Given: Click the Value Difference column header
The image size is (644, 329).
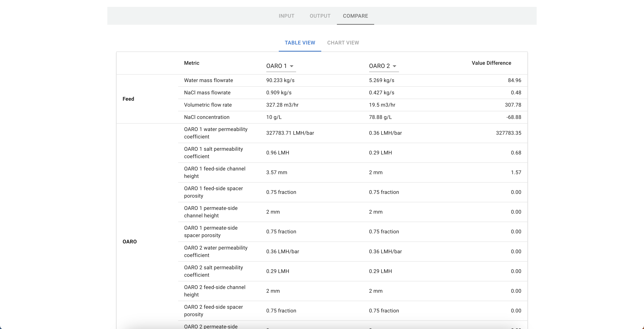Looking at the screenshot, I should 491,63.
